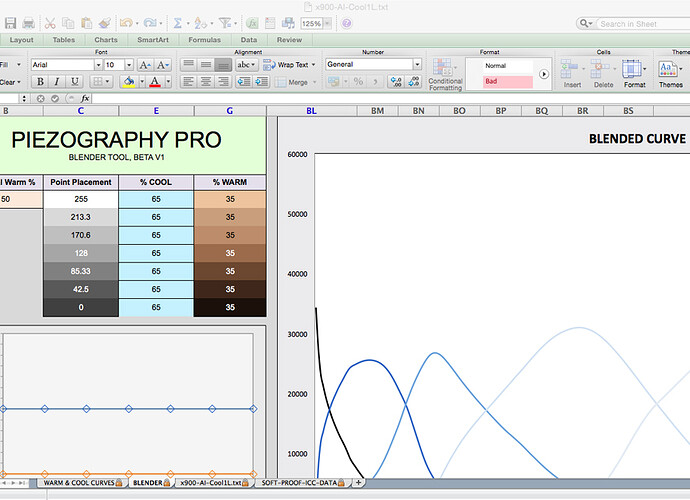Toggle italic formatting
The image size is (690, 500).
coord(55,81)
